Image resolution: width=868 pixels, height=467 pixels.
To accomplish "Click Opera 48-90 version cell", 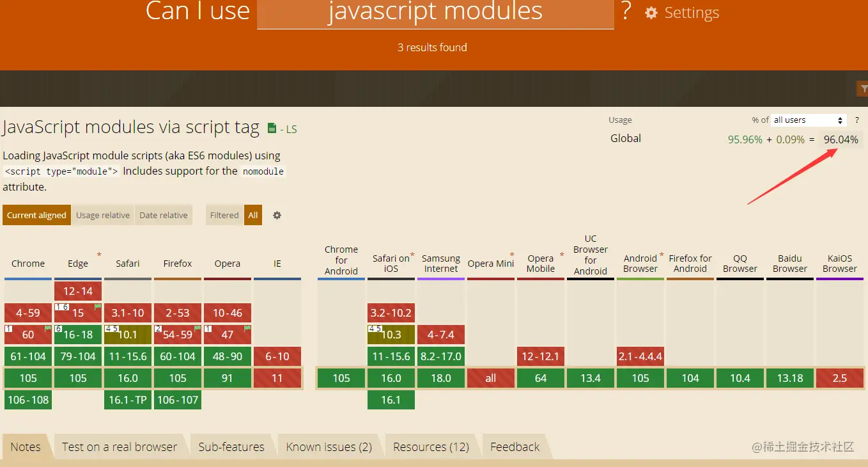I will point(228,356).
